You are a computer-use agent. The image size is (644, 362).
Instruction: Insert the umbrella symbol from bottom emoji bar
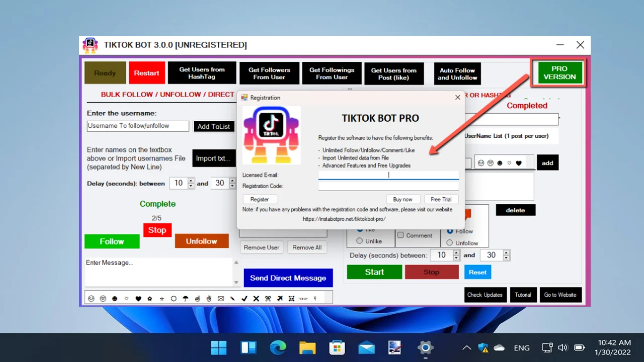pyautogui.click(x=186, y=299)
